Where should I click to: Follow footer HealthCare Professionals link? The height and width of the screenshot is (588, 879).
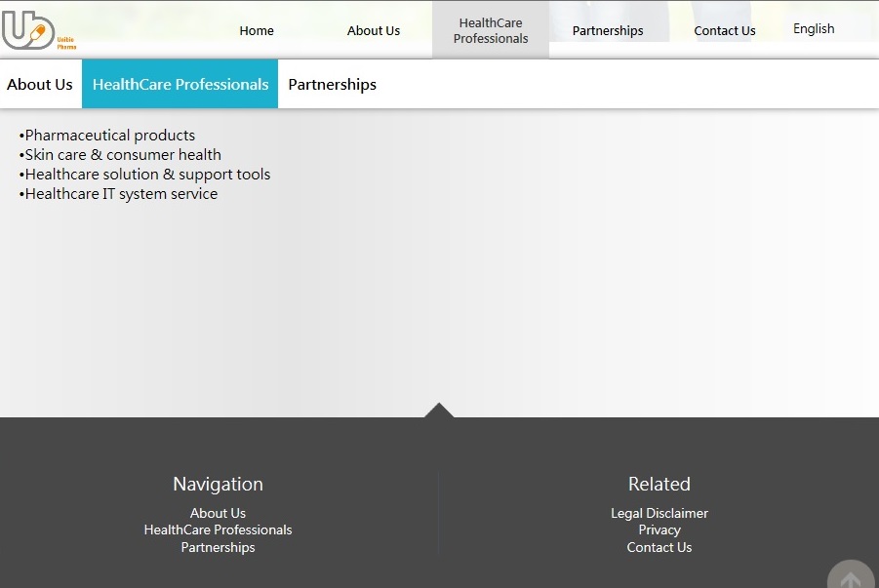coord(218,529)
